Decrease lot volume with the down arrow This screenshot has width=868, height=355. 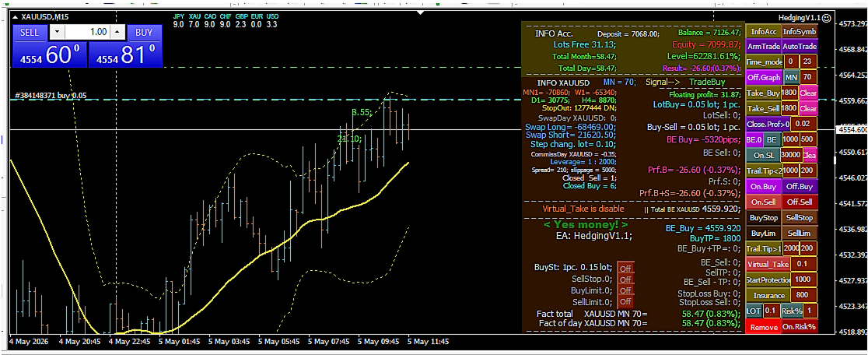coord(58,32)
